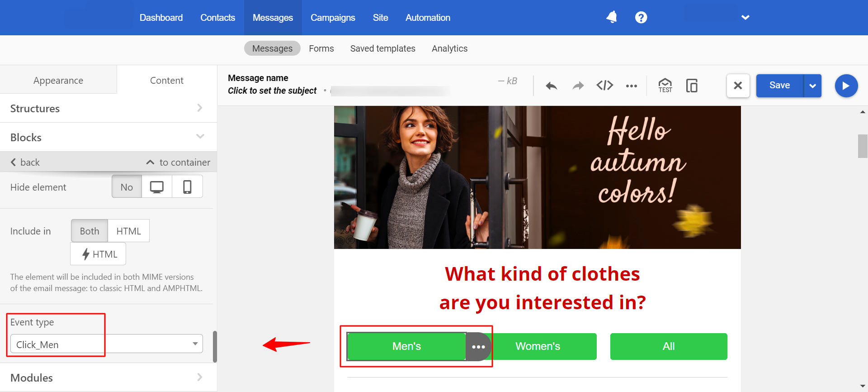Expand the account dropdown chevron in header
Viewport: 868px width, 392px height.
(x=745, y=18)
